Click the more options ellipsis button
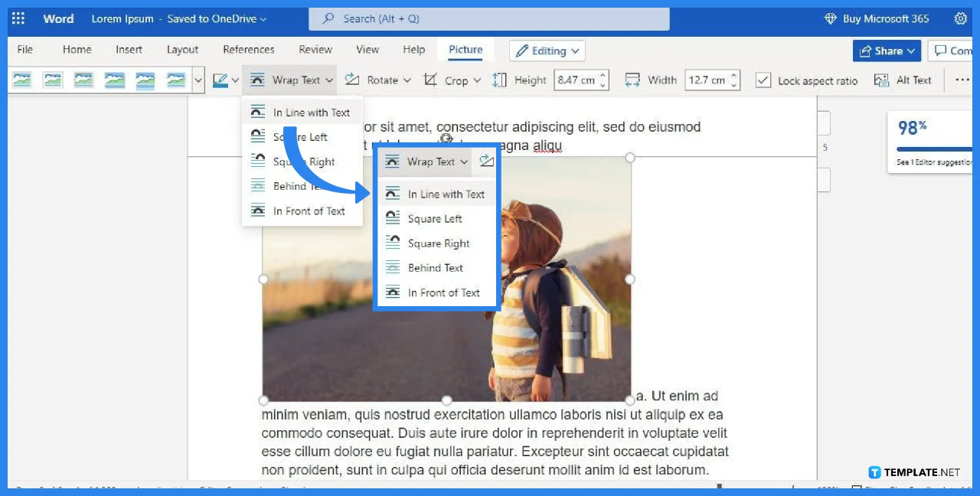This screenshot has width=980, height=496. pos(962,80)
